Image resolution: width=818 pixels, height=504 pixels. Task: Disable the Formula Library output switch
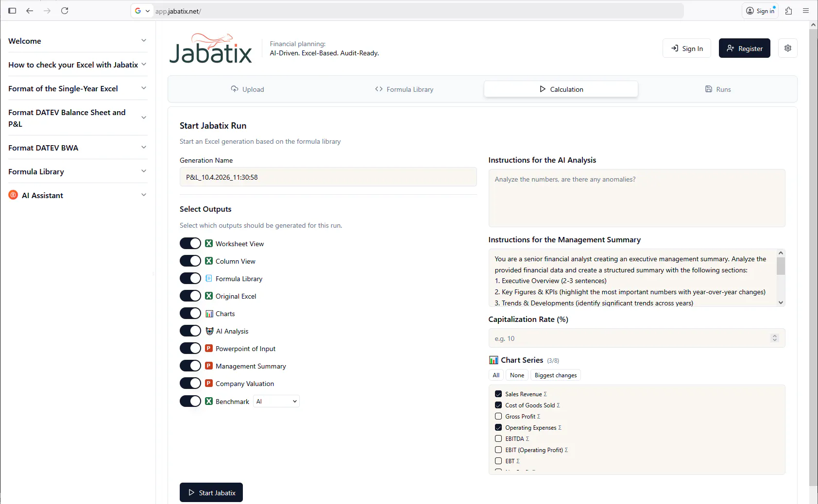(x=190, y=278)
